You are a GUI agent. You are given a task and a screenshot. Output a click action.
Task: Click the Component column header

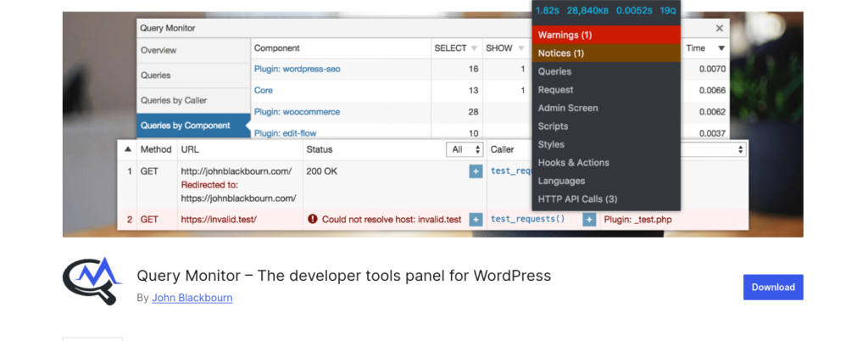(x=277, y=48)
